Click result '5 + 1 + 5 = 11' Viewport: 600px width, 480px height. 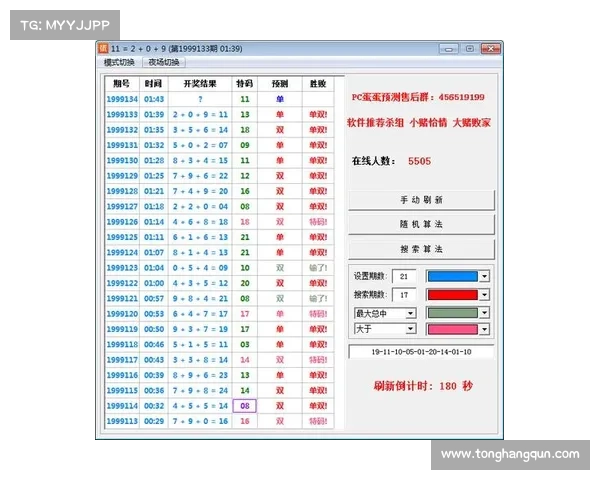200,344
